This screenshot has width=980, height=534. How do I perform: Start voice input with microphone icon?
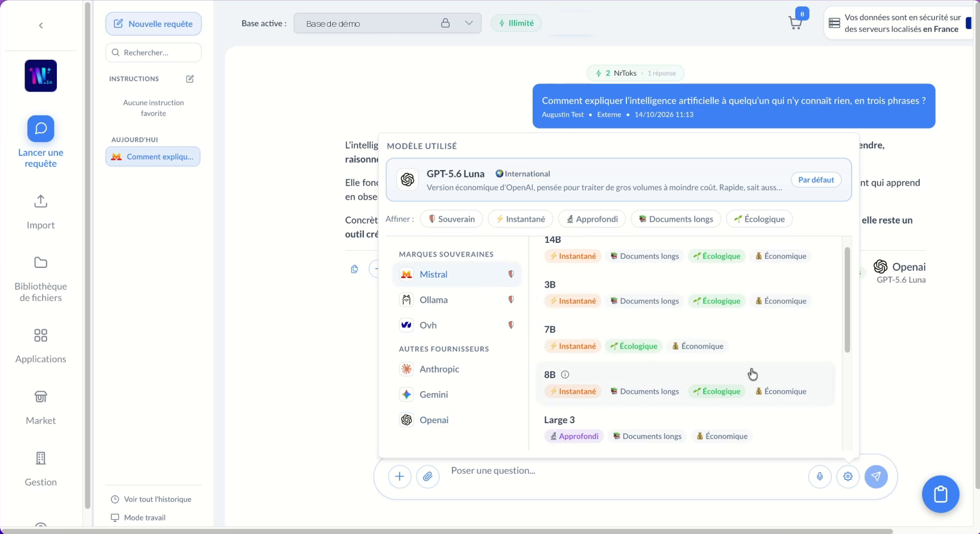pyautogui.click(x=820, y=477)
